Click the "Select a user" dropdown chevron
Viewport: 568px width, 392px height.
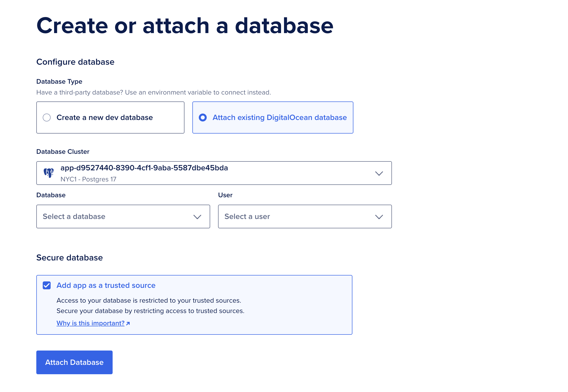[379, 217]
